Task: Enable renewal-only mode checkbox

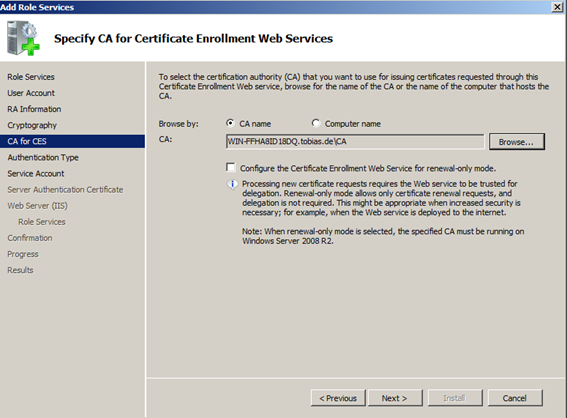Action: coord(230,167)
